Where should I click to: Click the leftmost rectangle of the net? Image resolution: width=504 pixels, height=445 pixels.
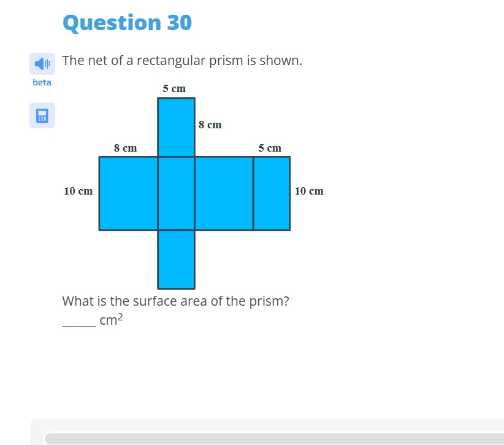pos(128,193)
